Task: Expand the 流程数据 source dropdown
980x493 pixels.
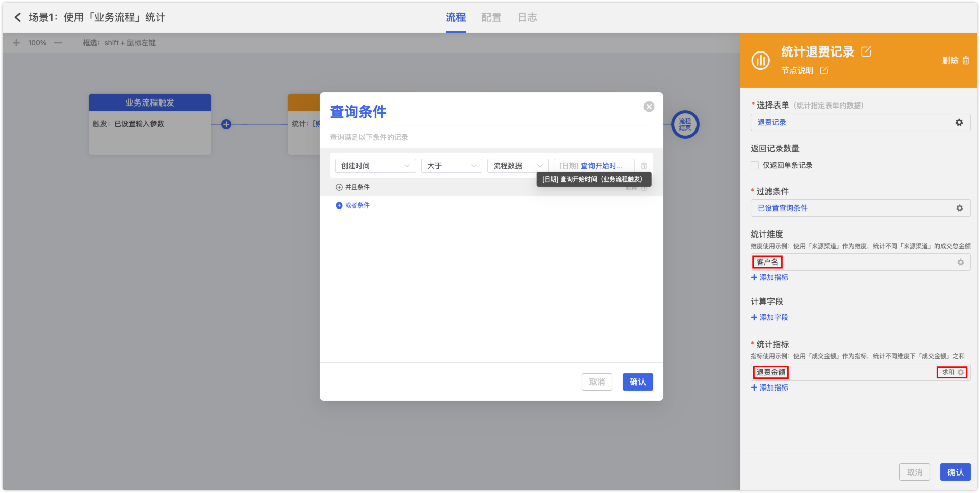Action: coord(518,166)
